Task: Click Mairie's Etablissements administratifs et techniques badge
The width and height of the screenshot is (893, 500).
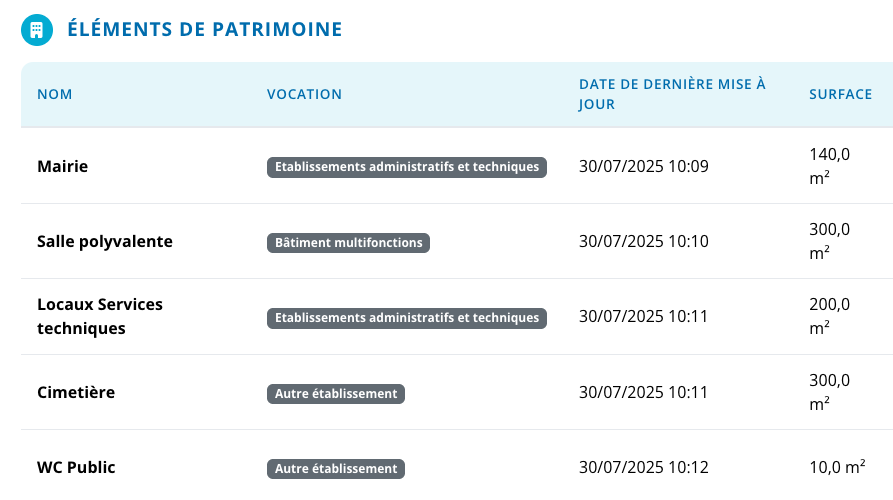Action: pos(407,167)
